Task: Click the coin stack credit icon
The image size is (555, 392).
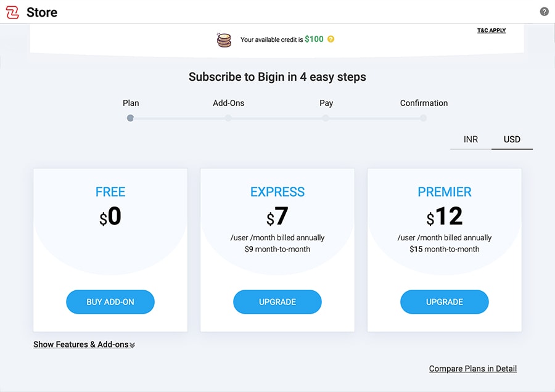Action: click(223, 39)
